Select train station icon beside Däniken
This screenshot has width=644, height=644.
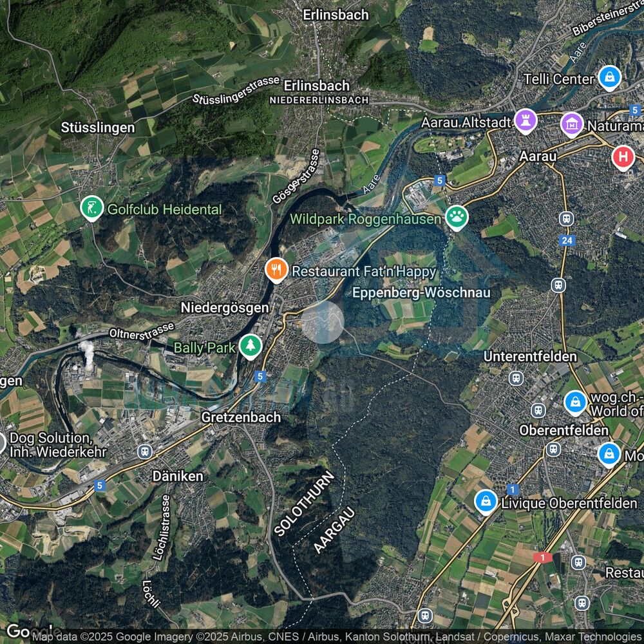click(145, 451)
